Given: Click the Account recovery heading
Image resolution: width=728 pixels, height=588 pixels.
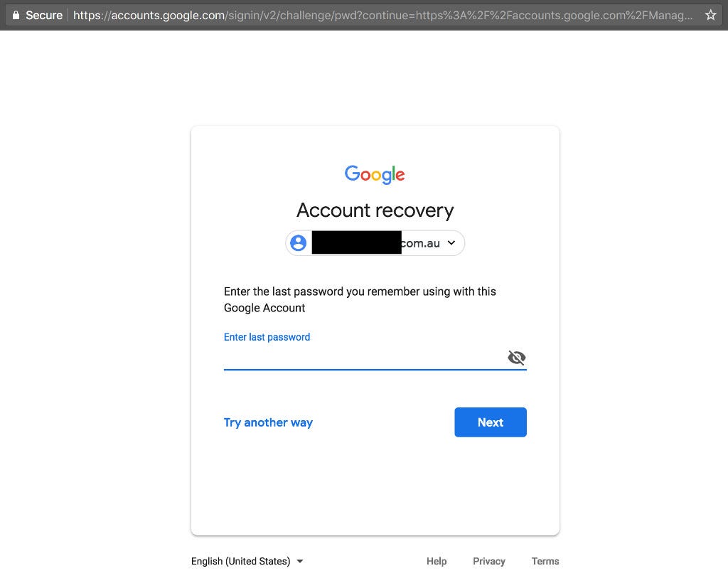Looking at the screenshot, I should click(375, 210).
